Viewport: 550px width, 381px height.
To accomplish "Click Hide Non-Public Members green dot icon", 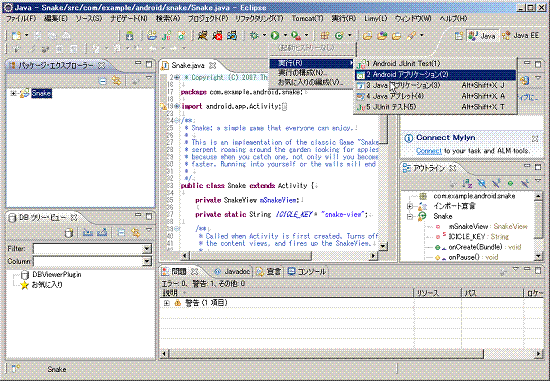I will (x=510, y=183).
